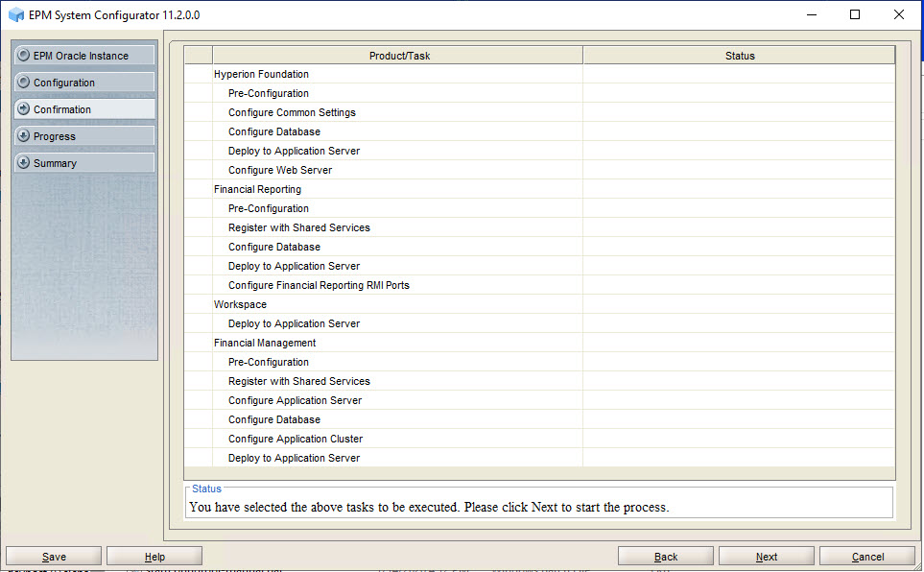Screen dimensions: 924x572
Task: Open the Help button
Action: pyautogui.click(x=154, y=556)
